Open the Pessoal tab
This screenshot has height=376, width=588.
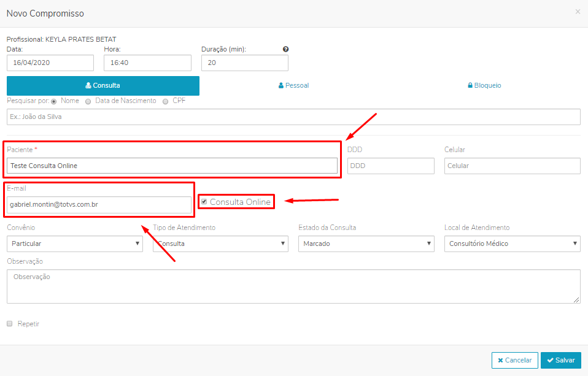(293, 85)
